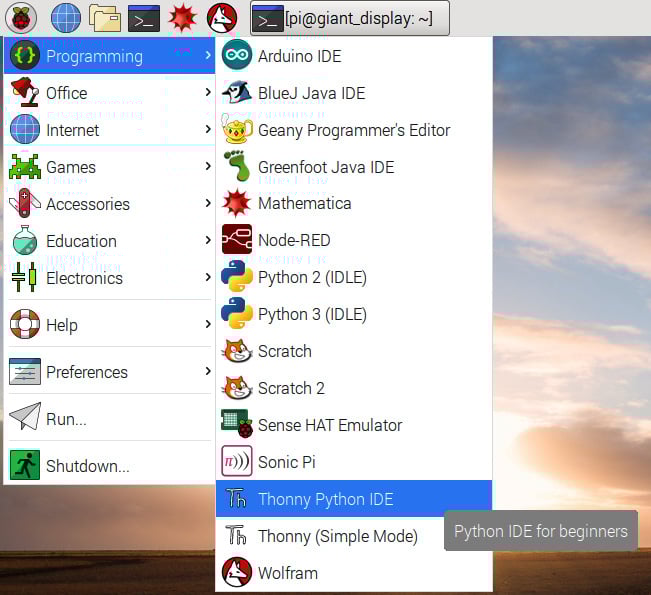
Task: Launch Thonny (Simple Mode) entry
Action: click(x=354, y=535)
